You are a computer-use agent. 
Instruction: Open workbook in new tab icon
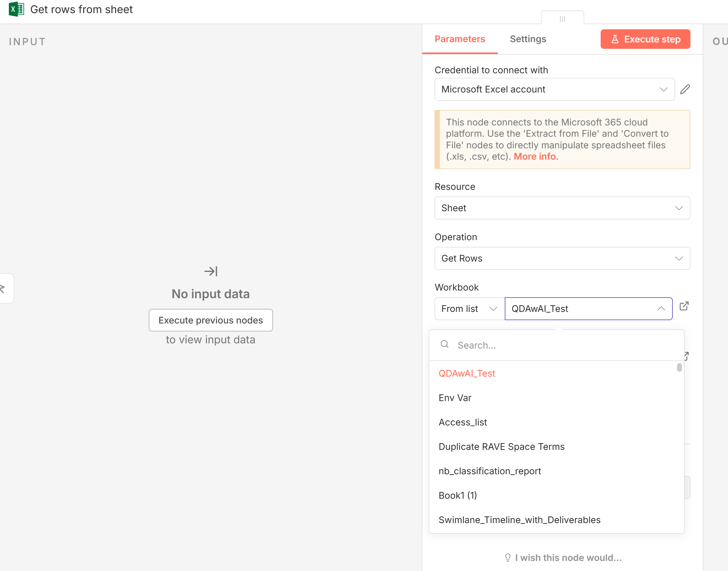pyautogui.click(x=684, y=306)
